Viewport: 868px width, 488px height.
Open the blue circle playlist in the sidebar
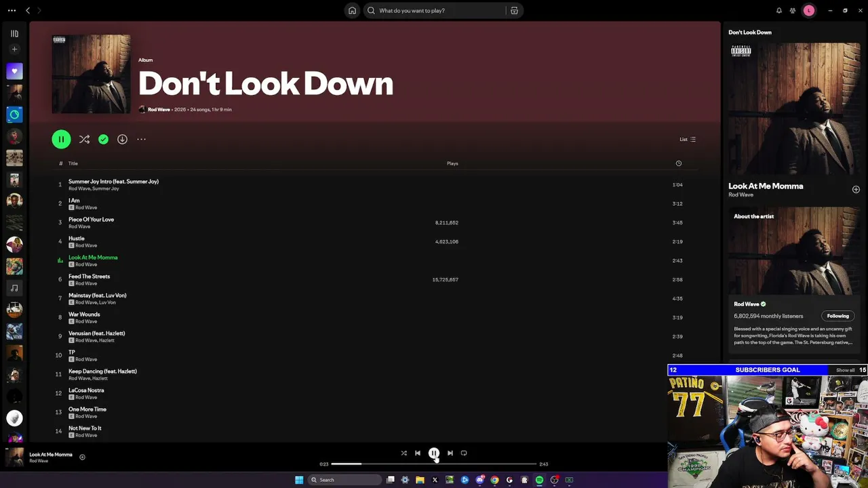tap(14, 115)
